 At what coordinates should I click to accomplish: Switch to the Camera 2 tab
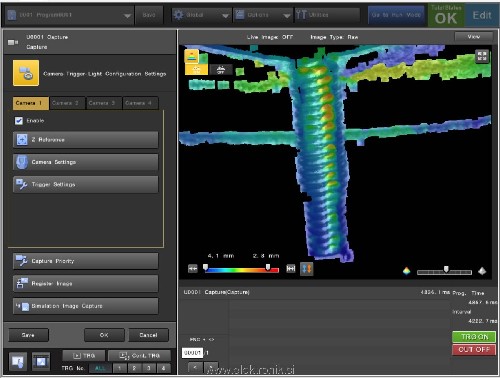(67, 103)
